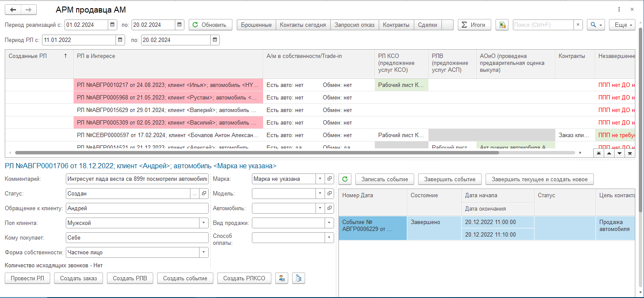
Task: Click Создать РЛКСО
Action: (244, 278)
